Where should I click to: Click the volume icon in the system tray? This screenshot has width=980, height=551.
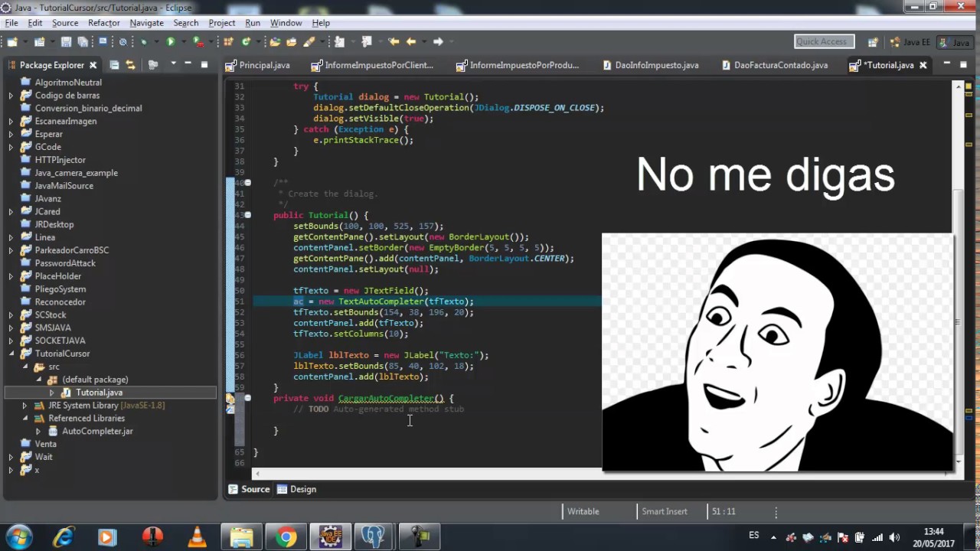tap(894, 537)
